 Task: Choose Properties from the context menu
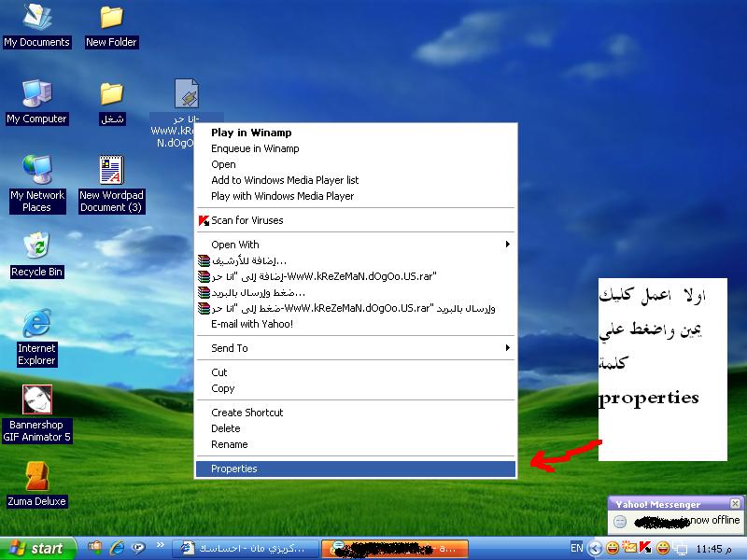click(356, 469)
